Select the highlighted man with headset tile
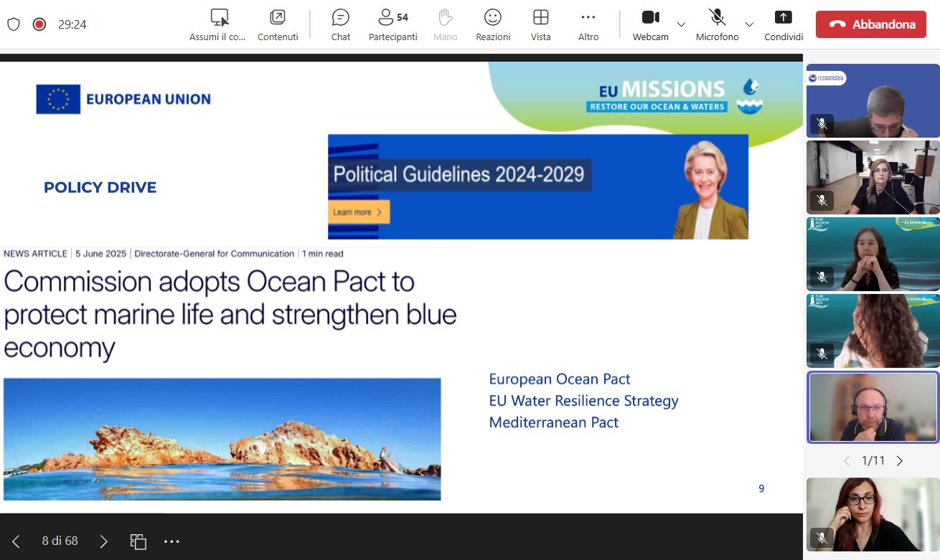Image resolution: width=940 pixels, height=560 pixels. point(873,407)
